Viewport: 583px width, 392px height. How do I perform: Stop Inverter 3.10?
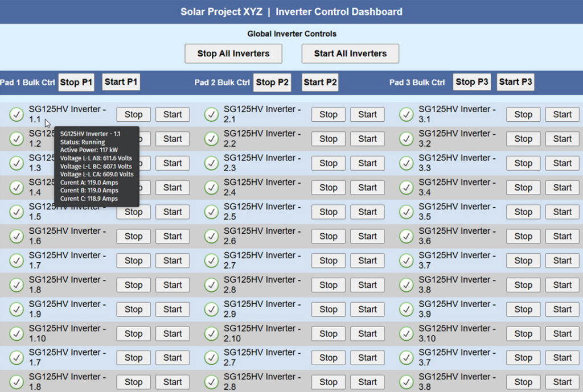pos(523,333)
